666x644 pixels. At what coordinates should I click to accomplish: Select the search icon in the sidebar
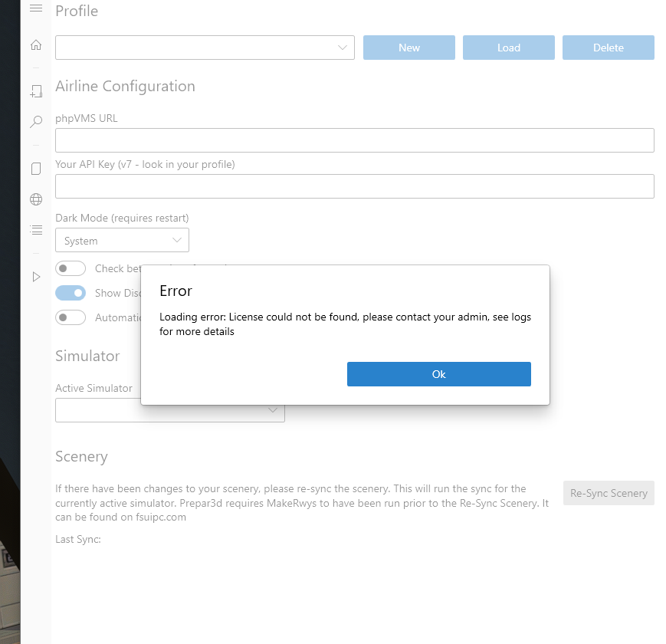tap(35, 121)
